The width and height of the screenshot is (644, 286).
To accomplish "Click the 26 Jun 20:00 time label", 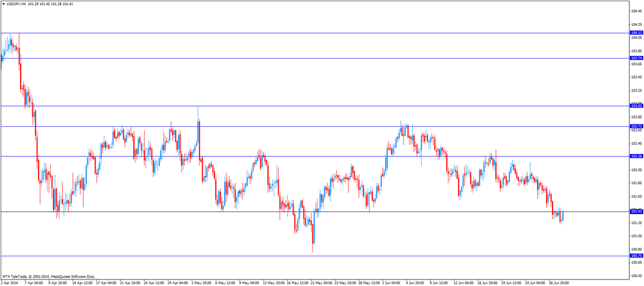I will point(560,283).
